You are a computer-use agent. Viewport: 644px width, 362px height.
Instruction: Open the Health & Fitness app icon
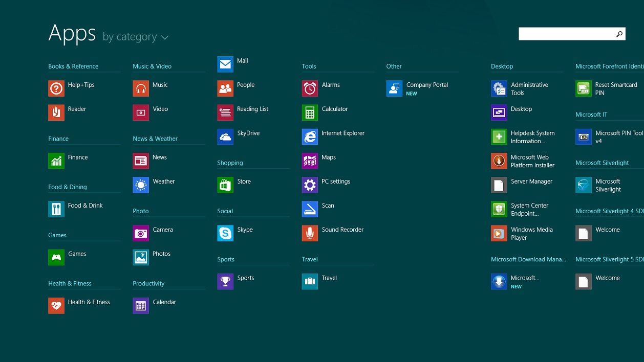pyautogui.click(x=56, y=306)
